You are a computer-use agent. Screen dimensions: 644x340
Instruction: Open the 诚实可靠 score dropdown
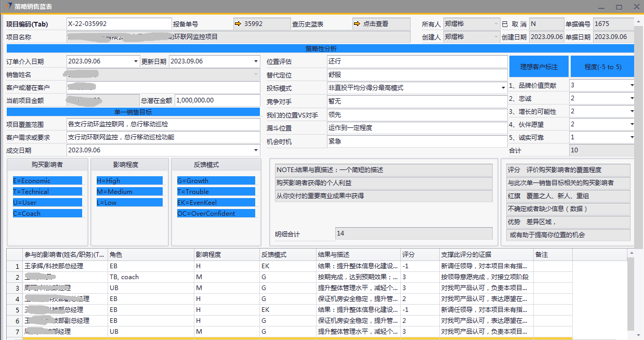point(632,138)
